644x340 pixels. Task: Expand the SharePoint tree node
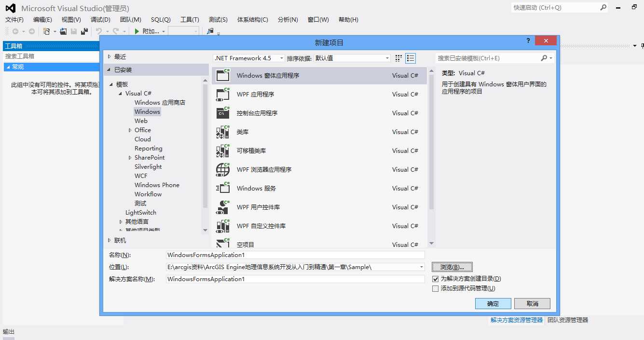tap(130, 158)
